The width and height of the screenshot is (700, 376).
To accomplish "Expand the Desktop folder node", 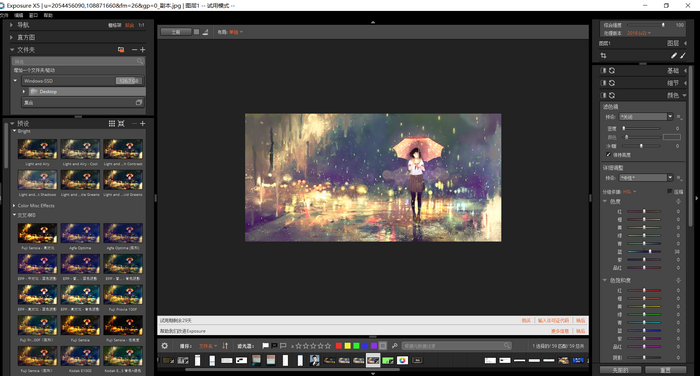I will tap(24, 92).
